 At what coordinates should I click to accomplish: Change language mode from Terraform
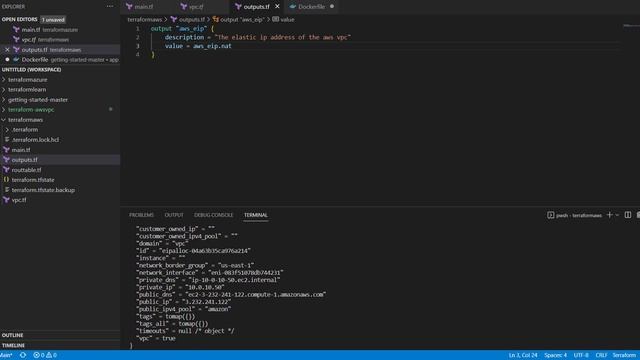tap(624, 355)
